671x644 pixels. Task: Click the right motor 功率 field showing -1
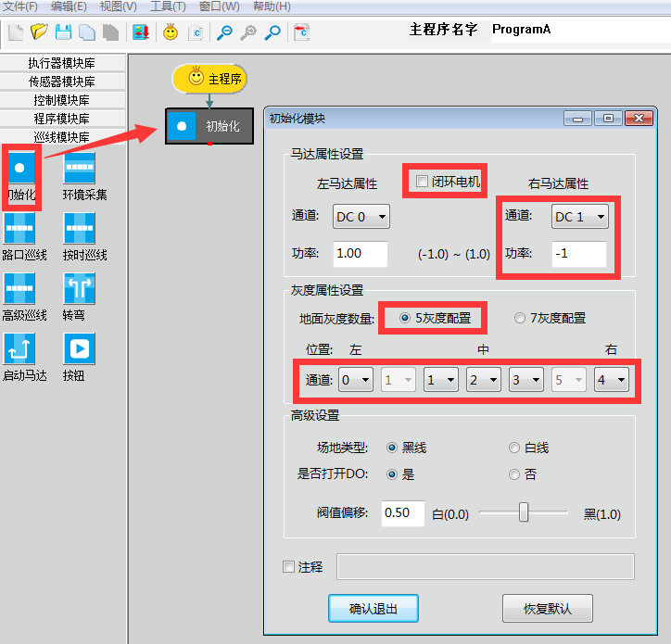click(579, 254)
